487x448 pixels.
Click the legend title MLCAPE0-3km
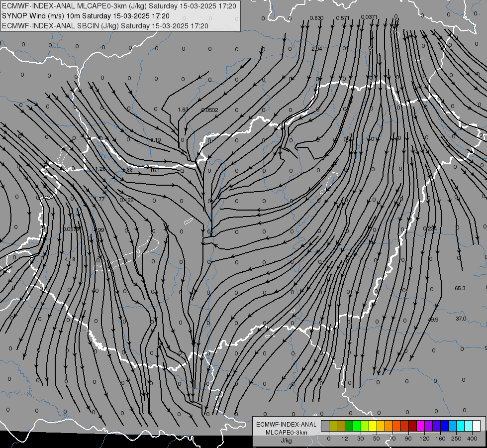287,433
